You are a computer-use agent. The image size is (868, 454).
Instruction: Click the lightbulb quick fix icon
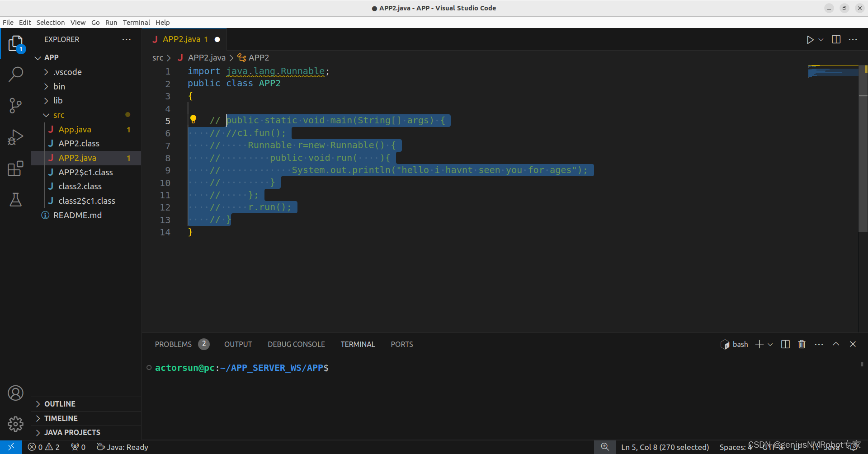pyautogui.click(x=194, y=119)
